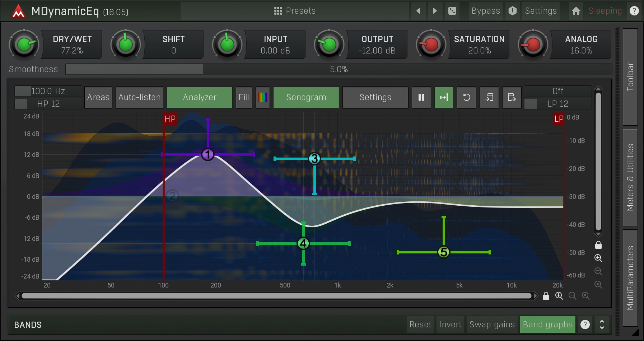Click the 100.0 Hz high-pass frequency field

coord(48,91)
